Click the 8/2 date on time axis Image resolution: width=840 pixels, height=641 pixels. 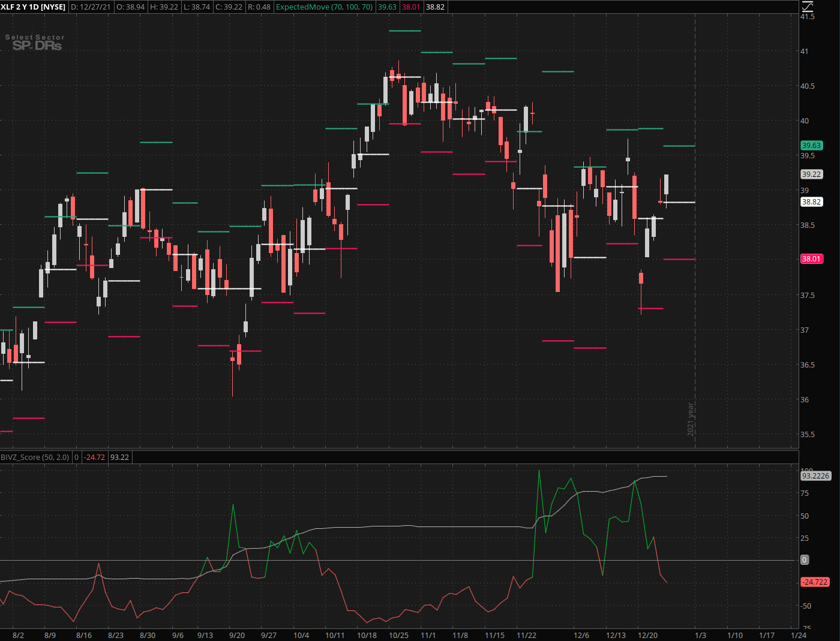click(18, 635)
